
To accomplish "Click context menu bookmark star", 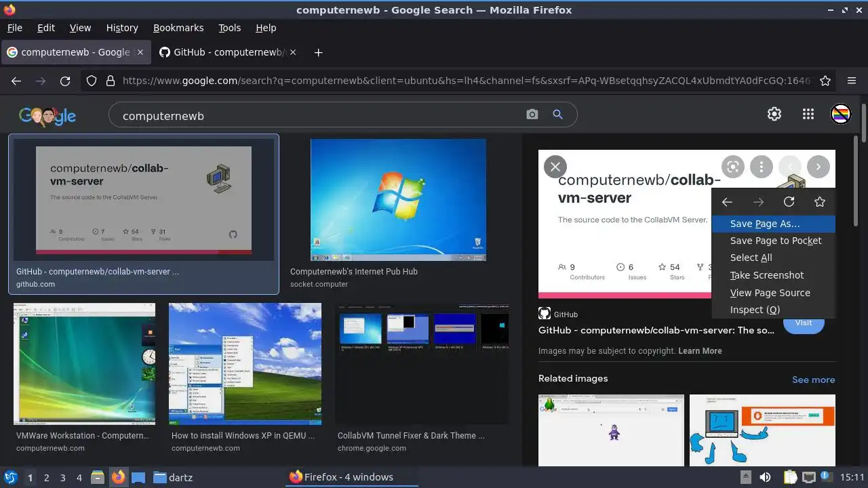I will 820,202.
